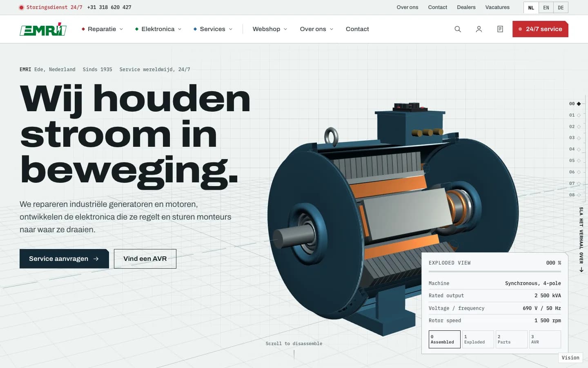Viewport: 588px width, 368px height.
Task: Click the down arrow under the vertical story label
Action: (581, 270)
